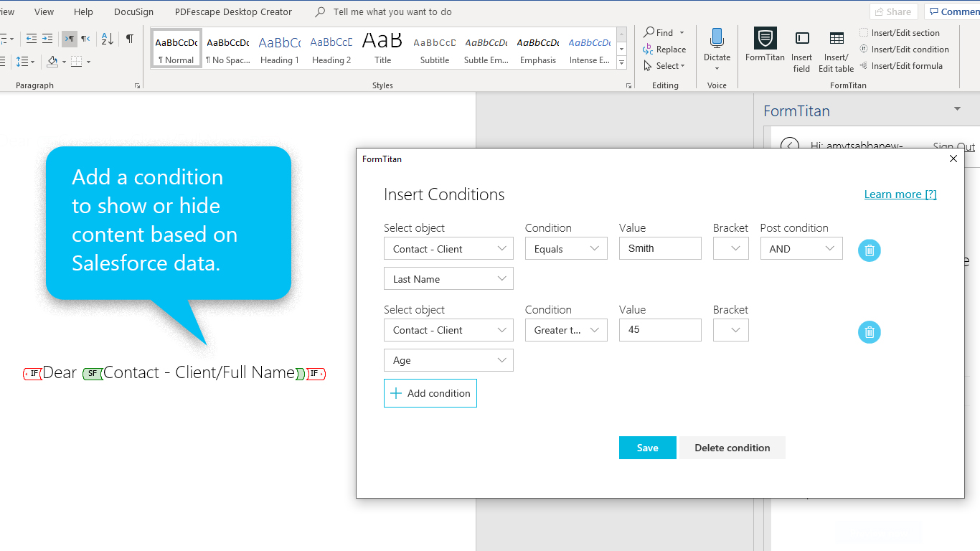
Task: Open the Equals condition dropdown
Action: (x=566, y=248)
